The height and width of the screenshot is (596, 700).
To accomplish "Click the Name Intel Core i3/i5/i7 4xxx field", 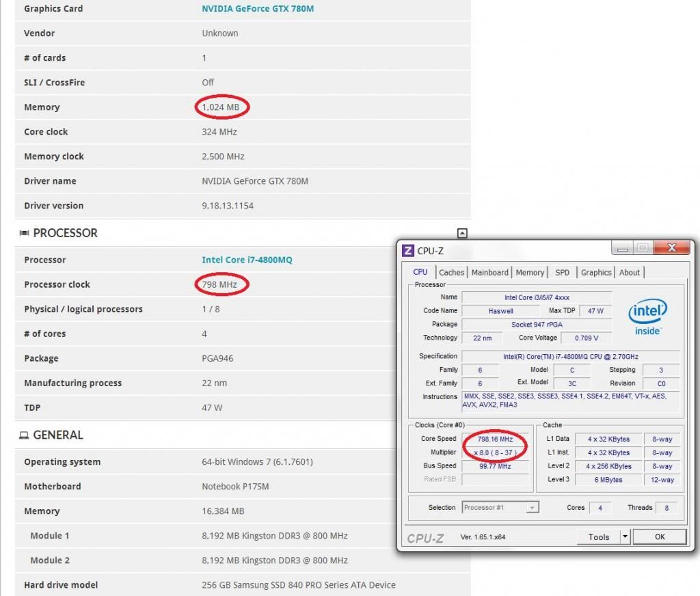I will point(537,297).
